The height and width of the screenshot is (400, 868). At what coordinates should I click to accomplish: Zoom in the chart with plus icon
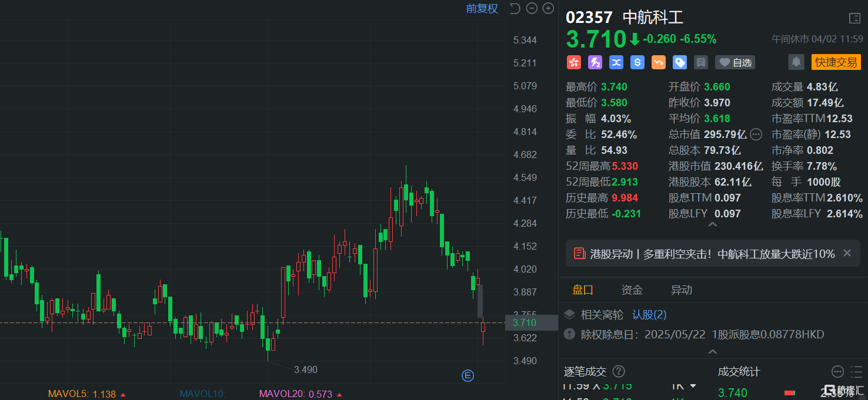(548, 8)
